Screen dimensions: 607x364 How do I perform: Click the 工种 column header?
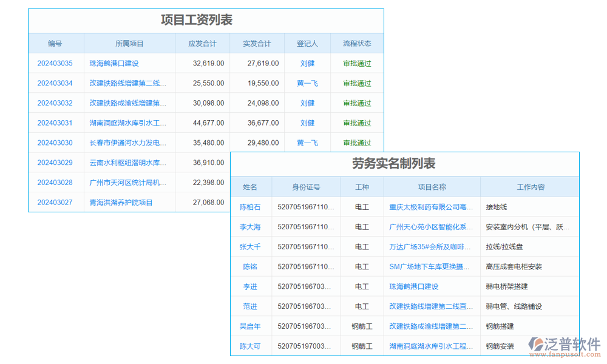click(x=362, y=187)
